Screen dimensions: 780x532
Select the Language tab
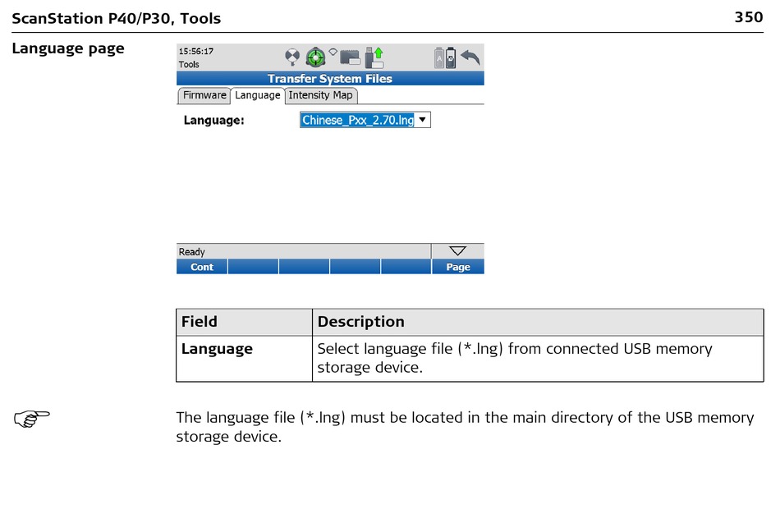[257, 95]
